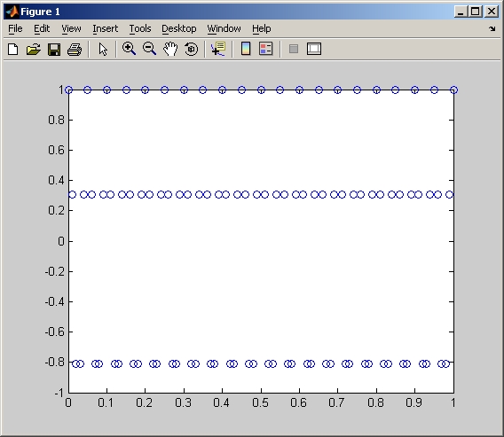
Task: Click the New Figure icon
Action: tap(12, 49)
